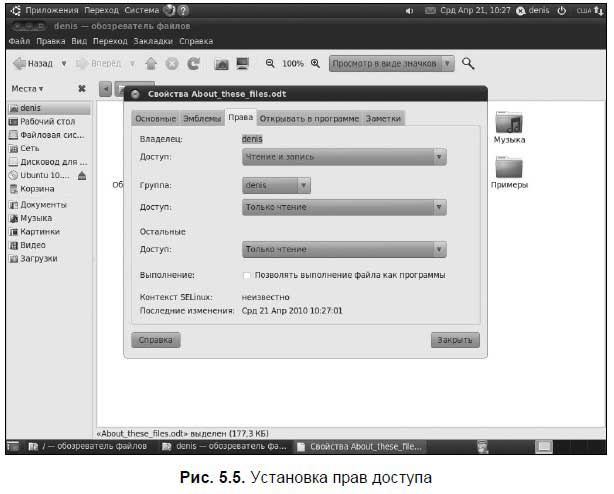Close the Места side panel
The image size is (614, 494).
(82, 89)
